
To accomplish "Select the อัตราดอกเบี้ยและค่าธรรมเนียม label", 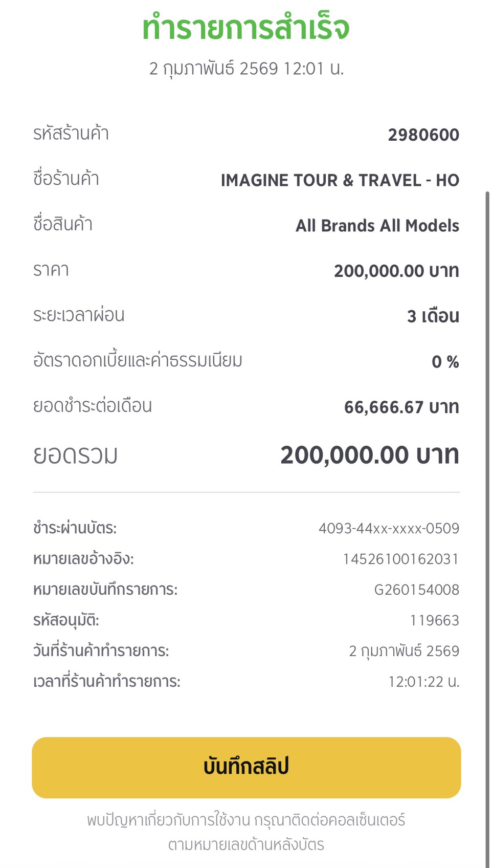I will 138,361.
